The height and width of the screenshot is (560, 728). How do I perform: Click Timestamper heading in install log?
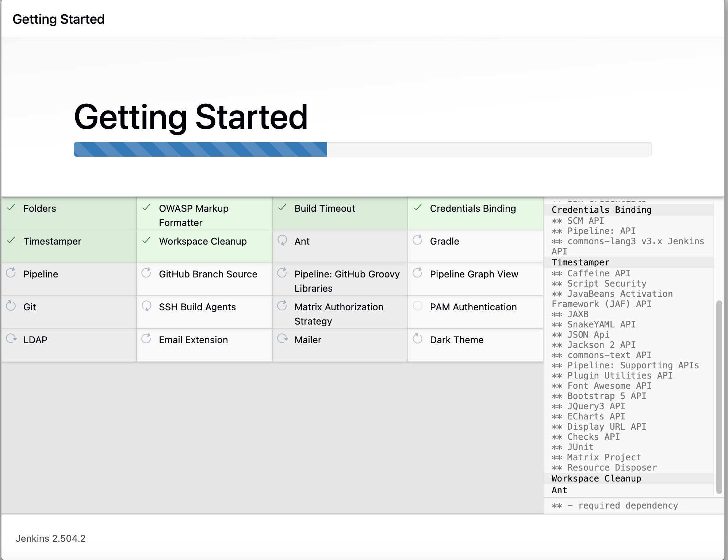pyautogui.click(x=581, y=262)
